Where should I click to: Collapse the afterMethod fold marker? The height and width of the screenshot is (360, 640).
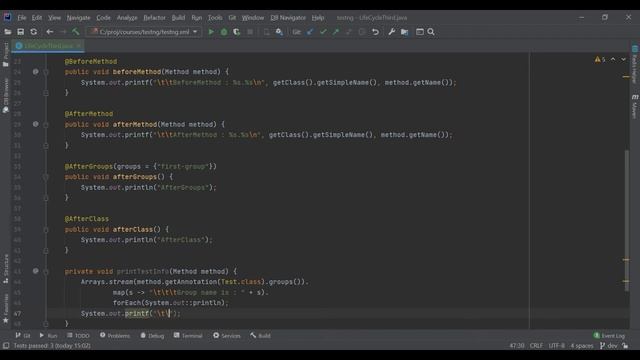coord(46,124)
